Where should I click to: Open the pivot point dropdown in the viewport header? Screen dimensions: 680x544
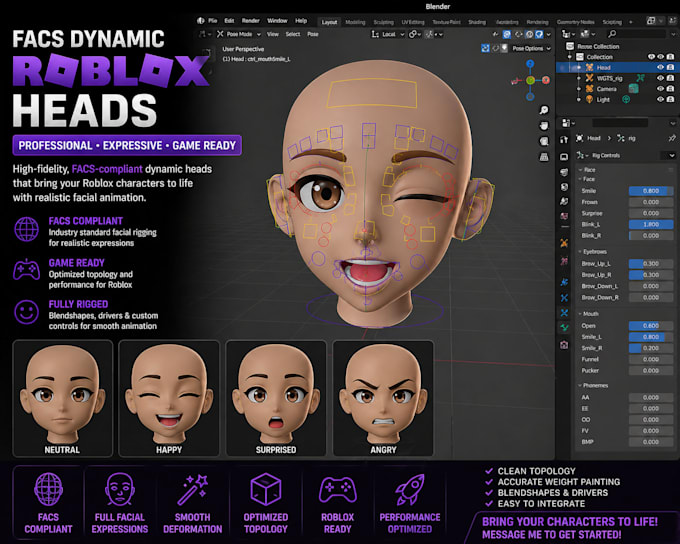click(x=415, y=34)
